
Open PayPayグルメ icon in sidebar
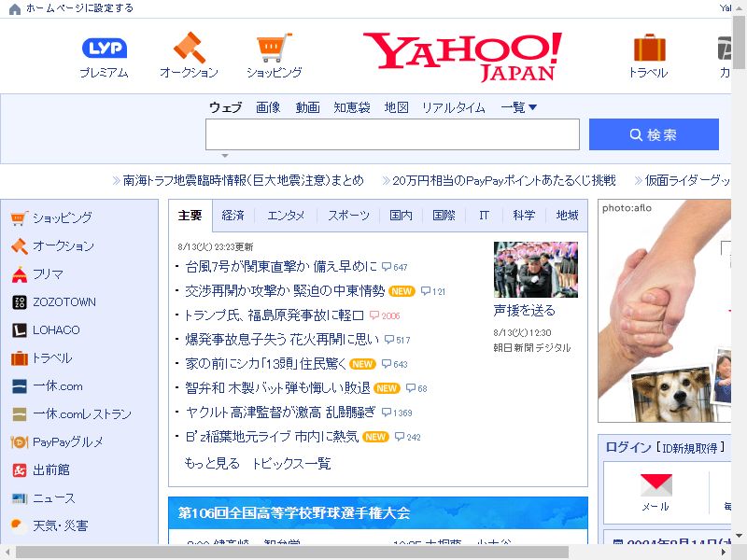pos(19,442)
